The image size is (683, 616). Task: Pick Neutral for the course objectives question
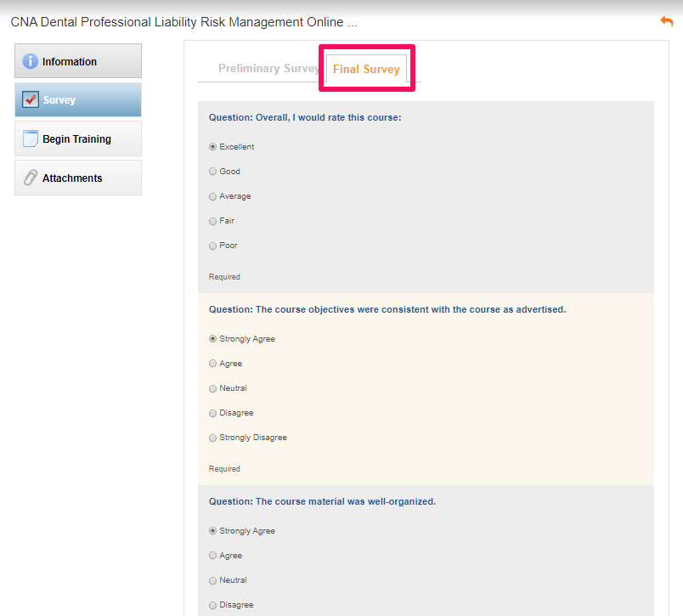coord(212,388)
